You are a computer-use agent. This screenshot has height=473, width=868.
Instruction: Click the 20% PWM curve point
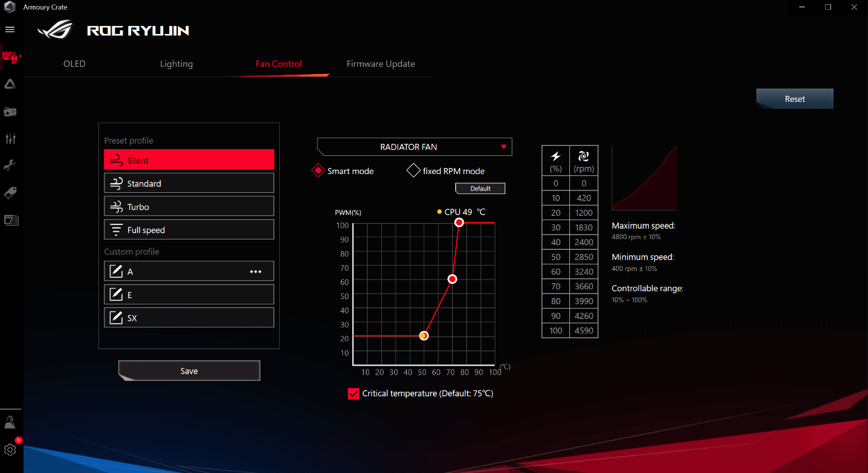pyautogui.click(x=424, y=335)
